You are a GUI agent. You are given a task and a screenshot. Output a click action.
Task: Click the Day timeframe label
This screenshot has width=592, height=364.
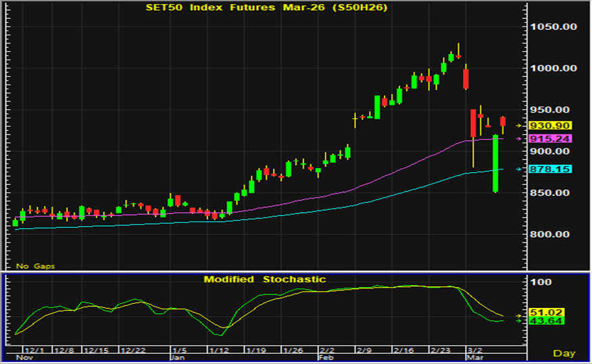pyautogui.click(x=564, y=353)
